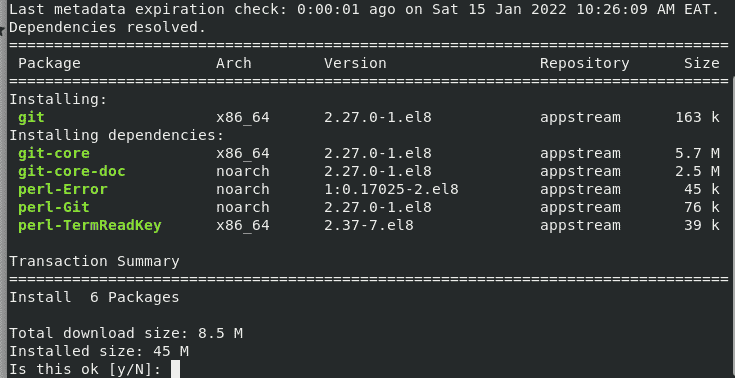The height and width of the screenshot is (378, 735).
Task: Click the git package name
Action: (31, 117)
